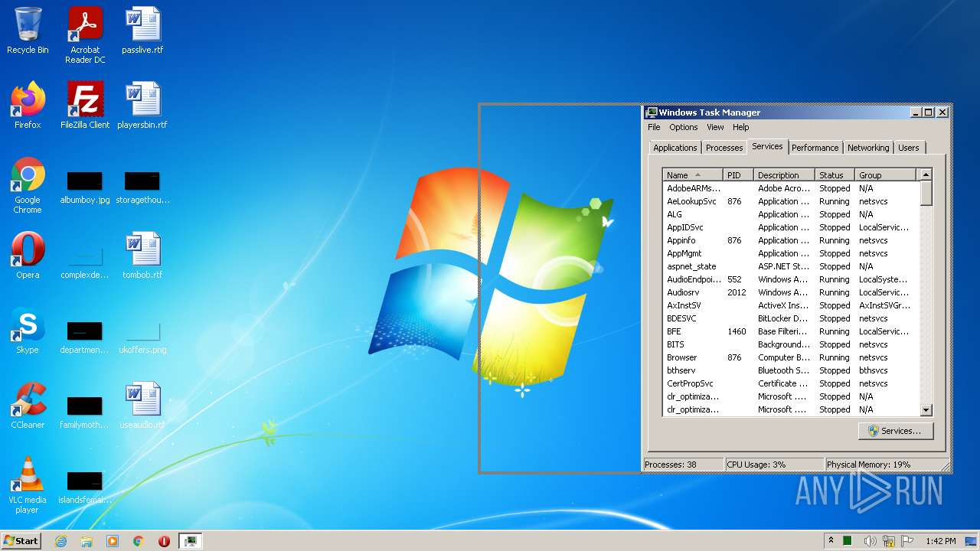Sort services by Description column
This screenshot has width=980, height=551.
tap(785, 174)
